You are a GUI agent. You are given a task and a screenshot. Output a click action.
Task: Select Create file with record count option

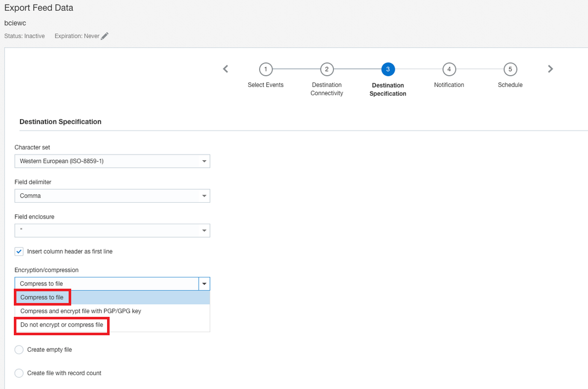[19, 373]
